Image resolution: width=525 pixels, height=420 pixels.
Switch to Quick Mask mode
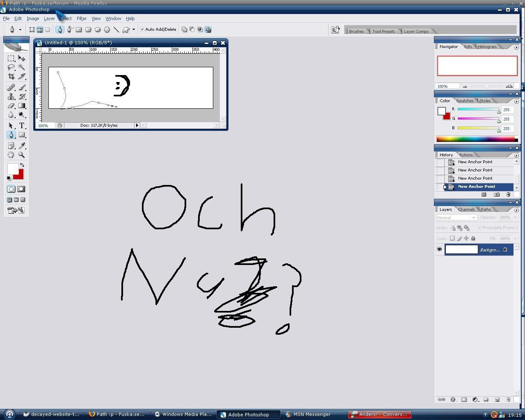[x=21, y=189]
